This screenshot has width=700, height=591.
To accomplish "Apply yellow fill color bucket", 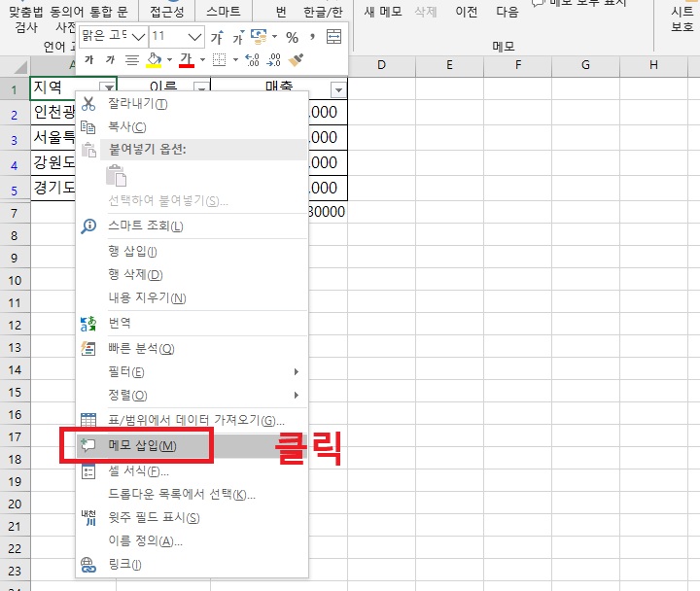I will (x=154, y=60).
